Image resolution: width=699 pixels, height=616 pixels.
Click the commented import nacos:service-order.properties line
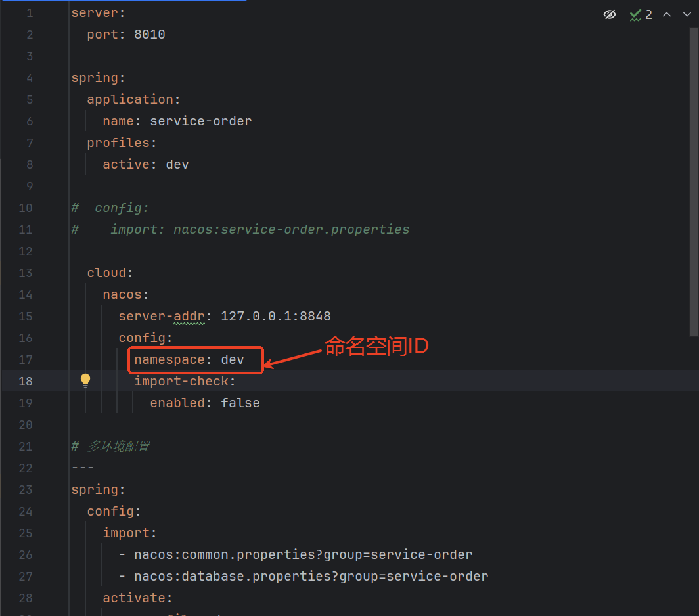pos(240,230)
